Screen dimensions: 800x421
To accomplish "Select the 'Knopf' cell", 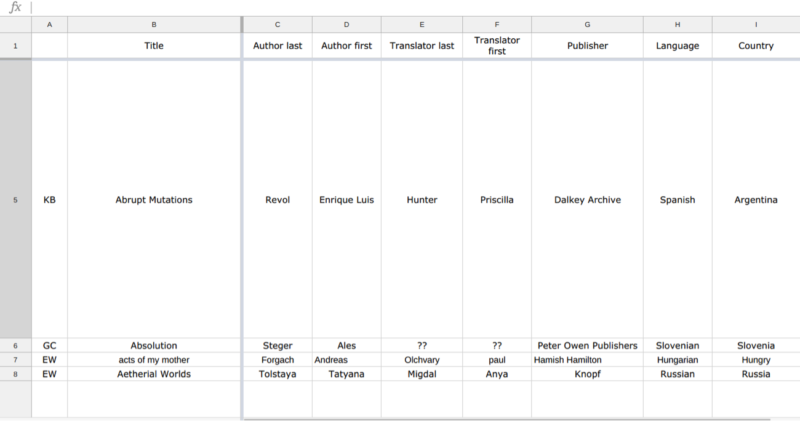I will (587, 374).
